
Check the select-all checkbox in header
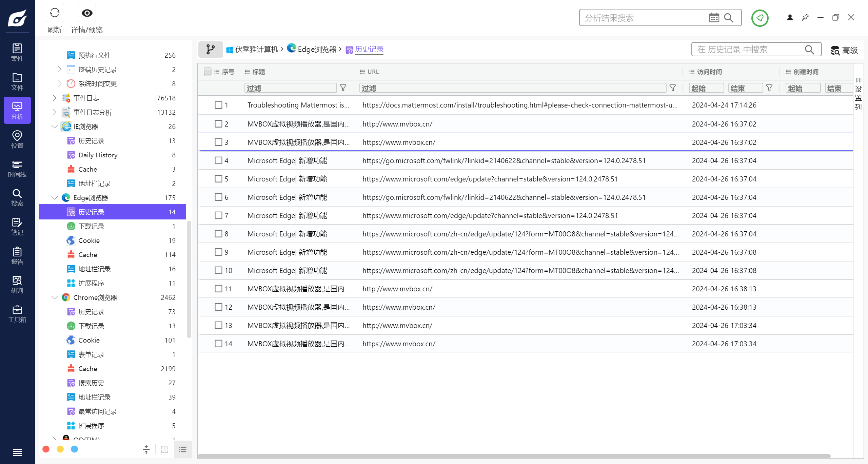tap(208, 72)
